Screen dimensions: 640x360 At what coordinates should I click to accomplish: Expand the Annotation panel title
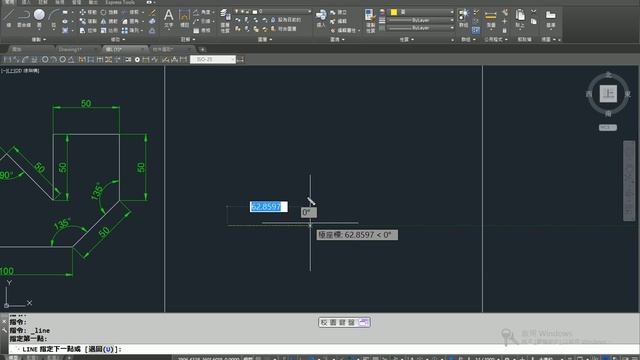tap(188, 40)
